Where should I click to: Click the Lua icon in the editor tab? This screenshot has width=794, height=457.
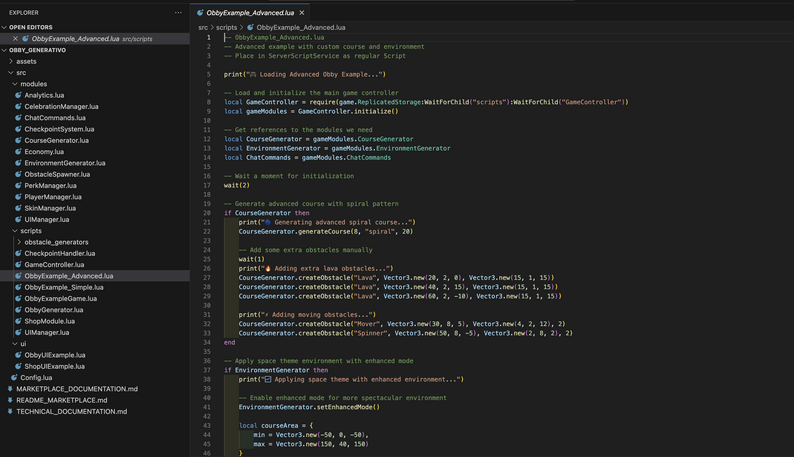(x=200, y=13)
